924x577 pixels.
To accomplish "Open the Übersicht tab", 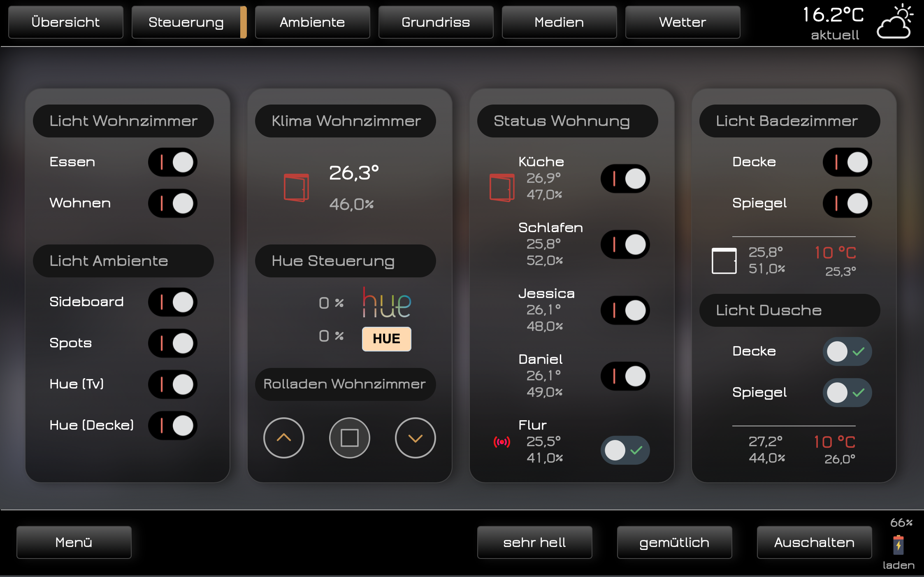I will [x=66, y=22].
